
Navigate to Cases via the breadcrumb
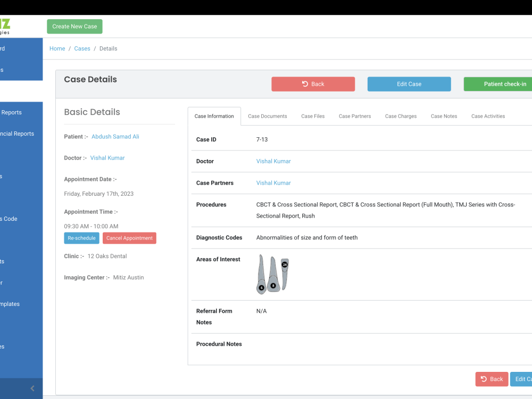coord(82,48)
